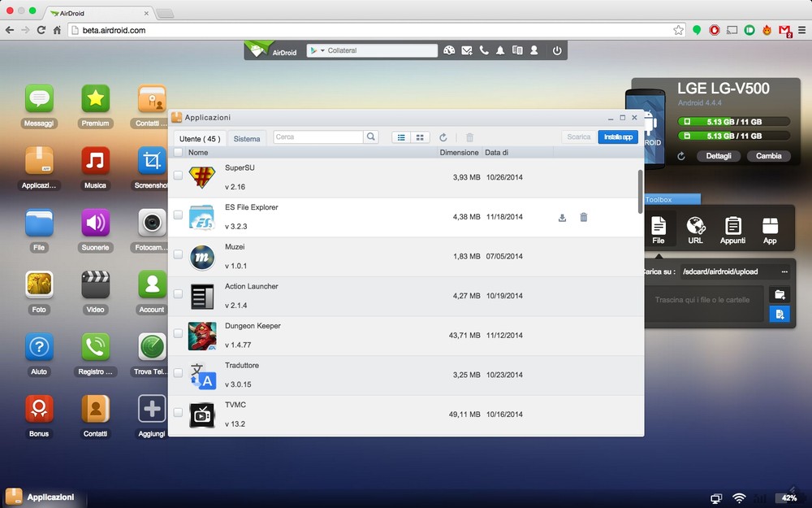Click the Cerca search field
Screen dimensions: 812x508
click(x=318, y=137)
